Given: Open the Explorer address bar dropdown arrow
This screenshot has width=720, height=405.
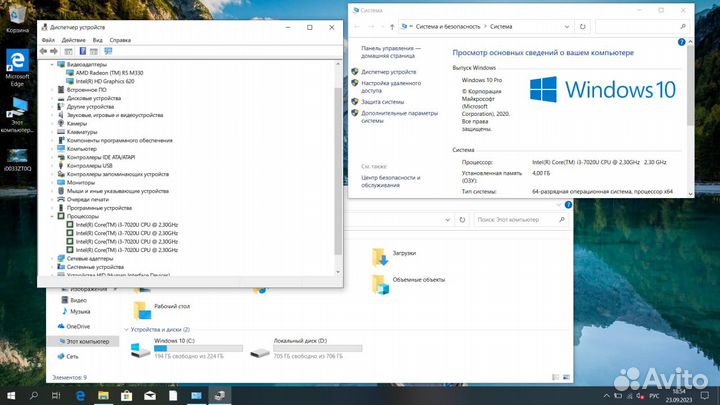Looking at the screenshot, I should 447,220.
